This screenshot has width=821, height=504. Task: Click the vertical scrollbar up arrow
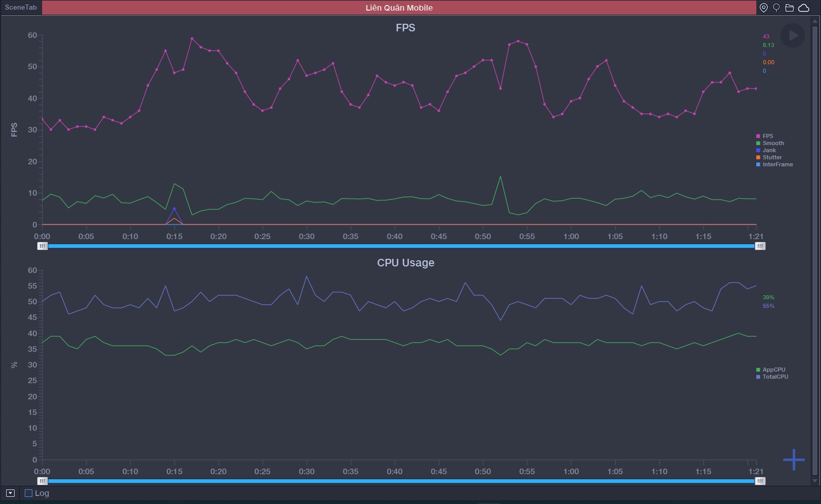point(814,21)
